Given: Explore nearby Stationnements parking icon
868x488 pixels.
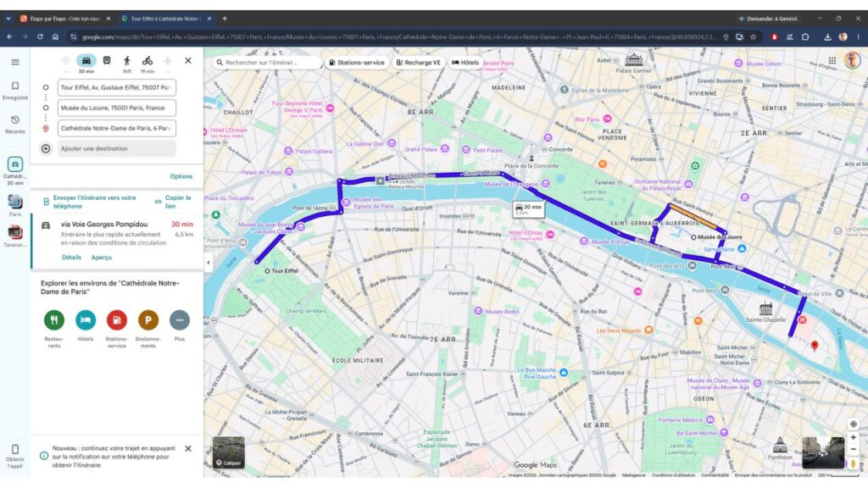Looking at the screenshot, I should pyautogui.click(x=147, y=319).
